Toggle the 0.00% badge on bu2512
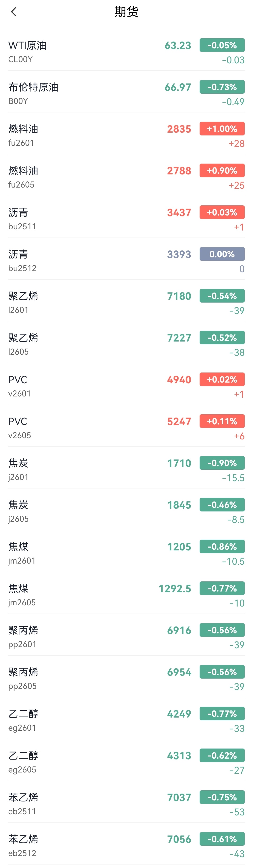Image resolution: width=253 pixels, height=868 pixels. click(x=222, y=254)
